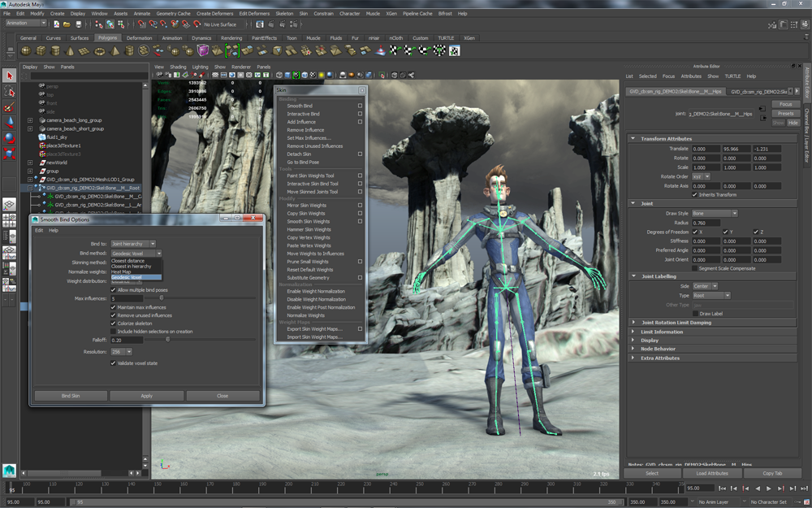
Task: Click the Falloff slider handle
Action: [x=167, y=340]
